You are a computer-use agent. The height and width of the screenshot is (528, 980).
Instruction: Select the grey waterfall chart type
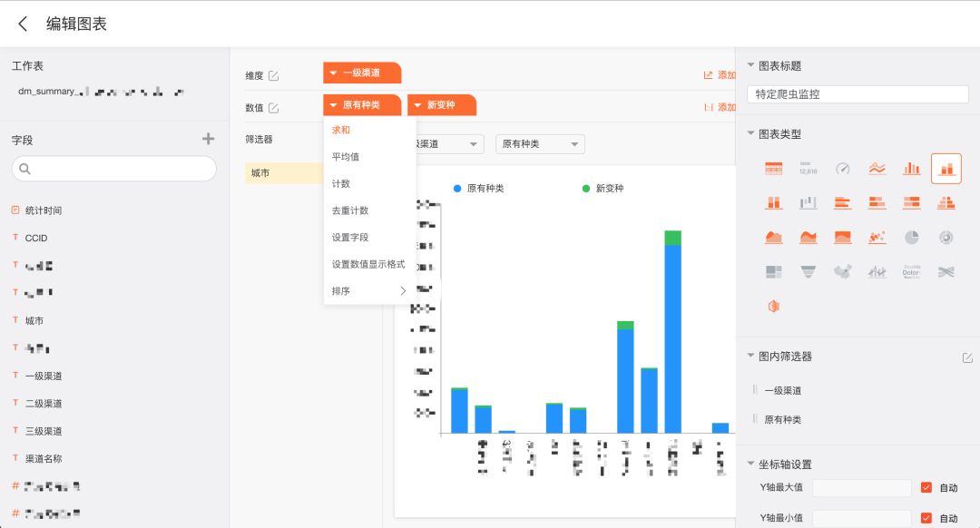[808, 202]
